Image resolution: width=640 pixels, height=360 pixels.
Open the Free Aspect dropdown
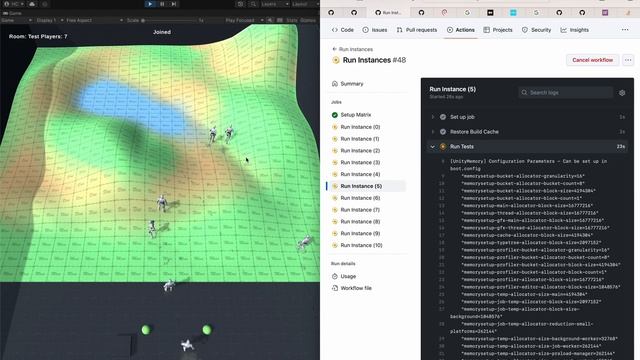[94, 20]
